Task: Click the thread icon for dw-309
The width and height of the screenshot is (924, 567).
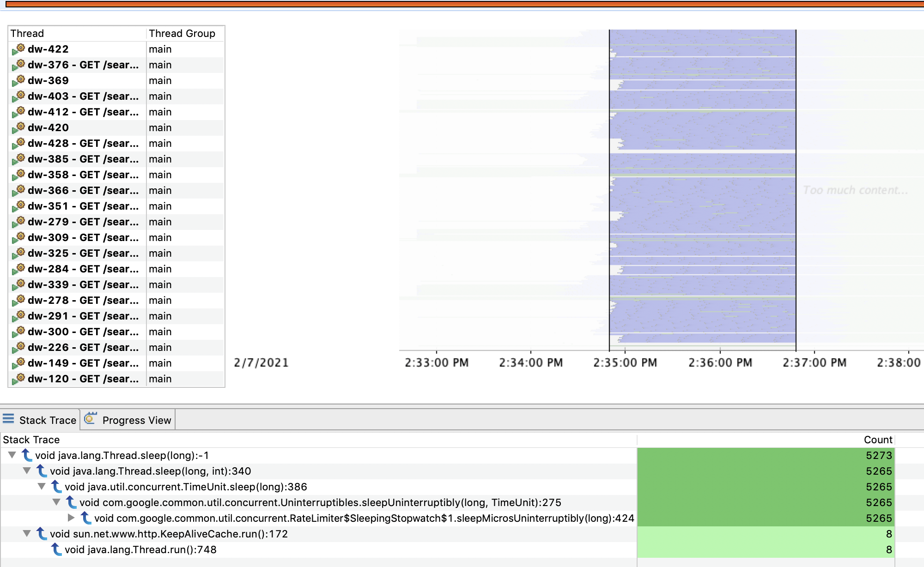Action: [x=18, y=237]
